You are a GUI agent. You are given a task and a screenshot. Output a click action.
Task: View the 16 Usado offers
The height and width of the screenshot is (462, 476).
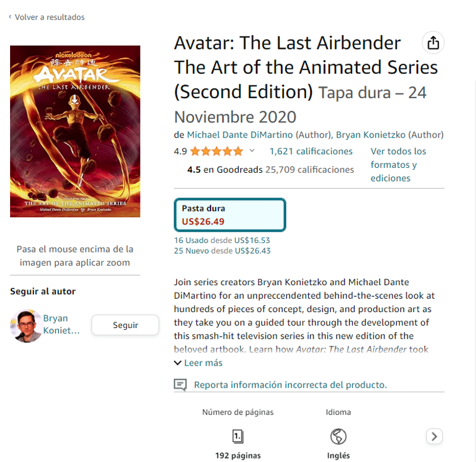click(222, 241)
